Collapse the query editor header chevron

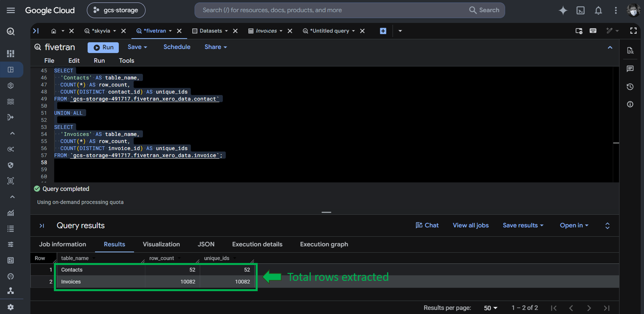(610, 47)
